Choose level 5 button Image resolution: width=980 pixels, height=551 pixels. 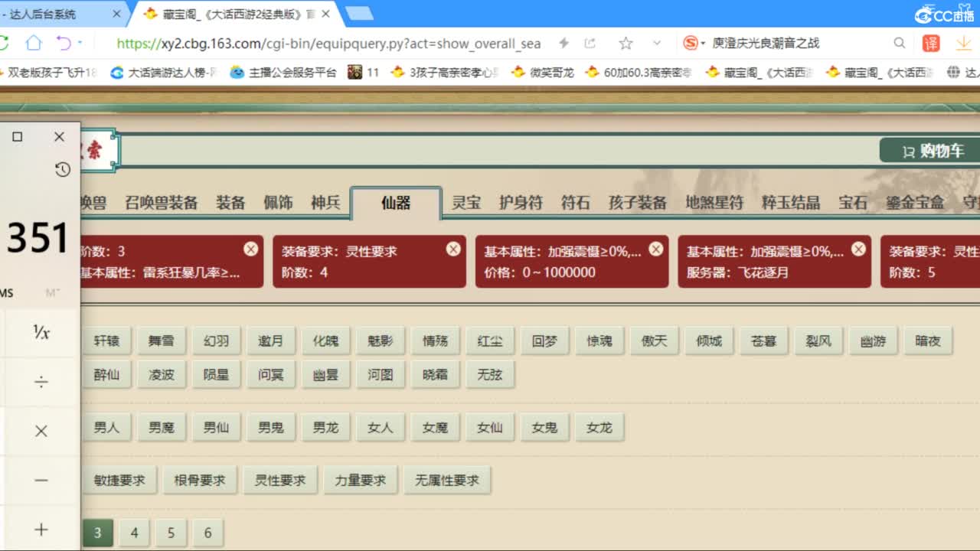[x=171, y=533]
